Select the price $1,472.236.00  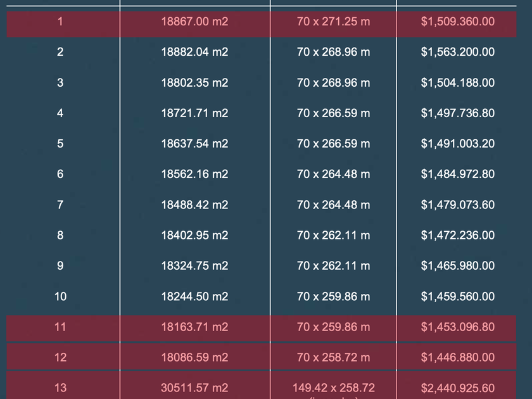[x=458, y=235]
